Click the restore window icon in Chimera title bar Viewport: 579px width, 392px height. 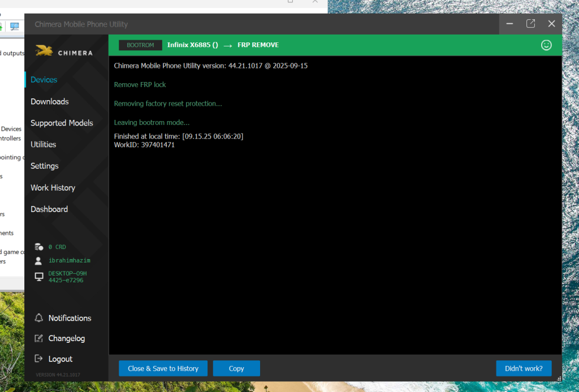point(530,24)
